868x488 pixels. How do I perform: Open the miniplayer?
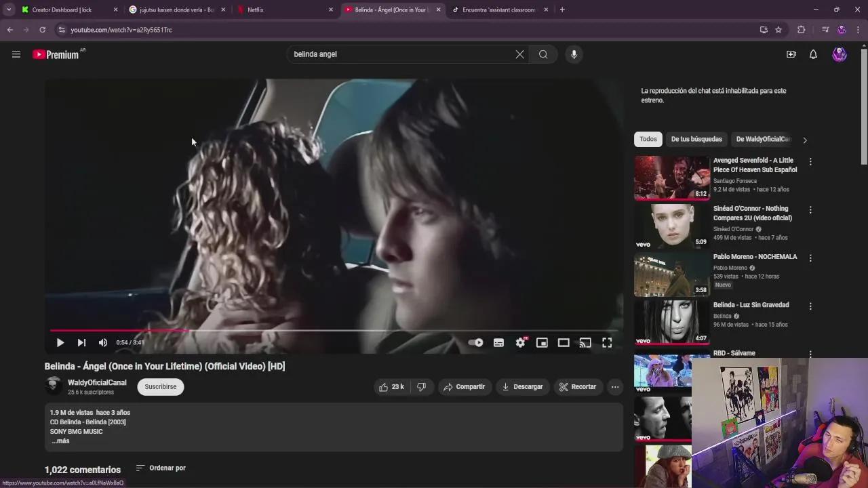(542, 343)
